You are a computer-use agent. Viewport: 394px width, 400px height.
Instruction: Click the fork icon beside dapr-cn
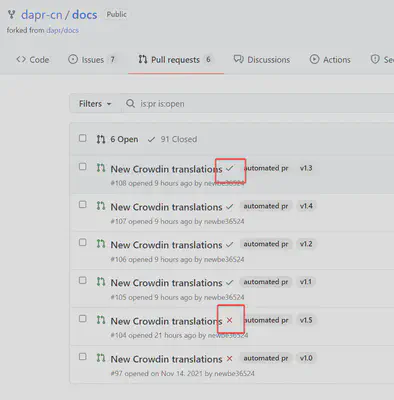(x=12, y=15)
